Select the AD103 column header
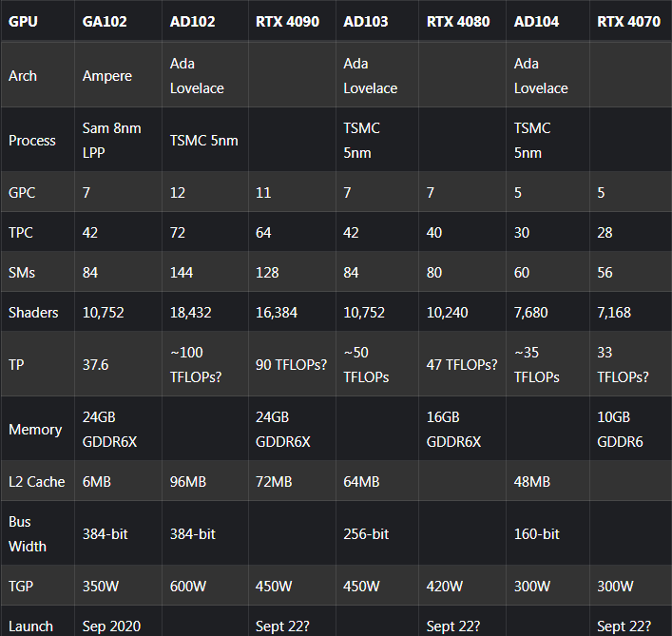 pyautogui.click(x=366, y=21)
